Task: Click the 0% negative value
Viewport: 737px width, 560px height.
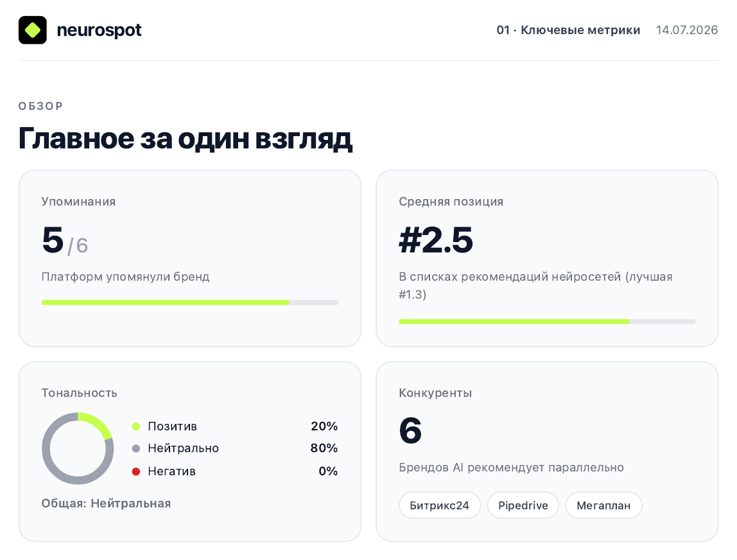Action: [x=328, y=471]
